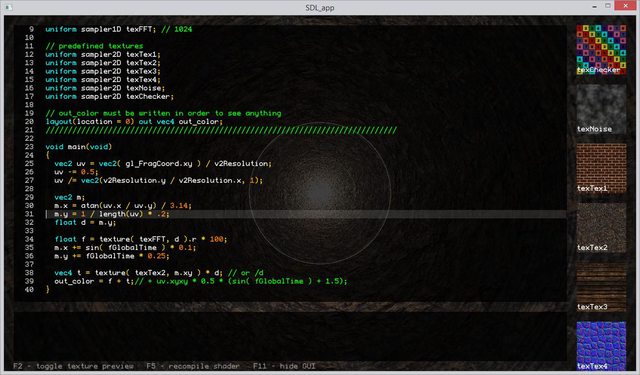Close the SDL_app window
The width and height of the screenshot is (640, 375).
(625, 6)
